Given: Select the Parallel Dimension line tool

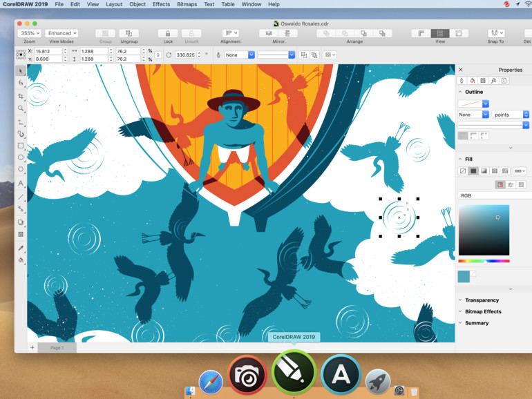Looking at the screenshot, I should coord(21,197).
